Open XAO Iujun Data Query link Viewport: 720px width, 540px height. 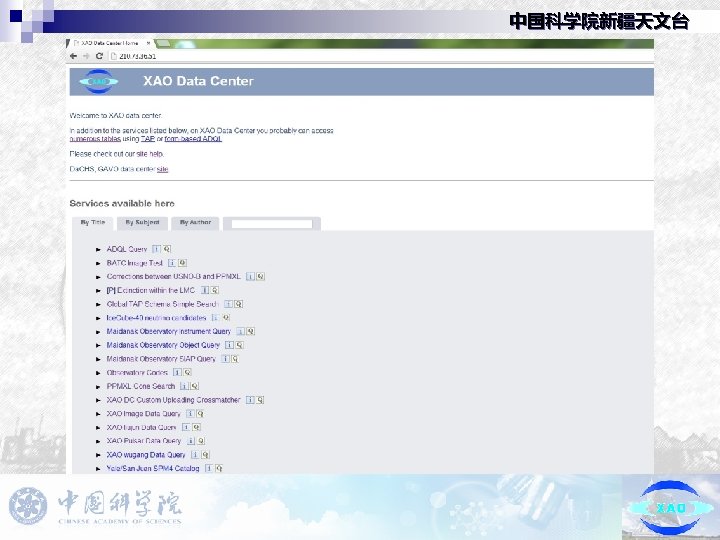(x=141, y=427)
